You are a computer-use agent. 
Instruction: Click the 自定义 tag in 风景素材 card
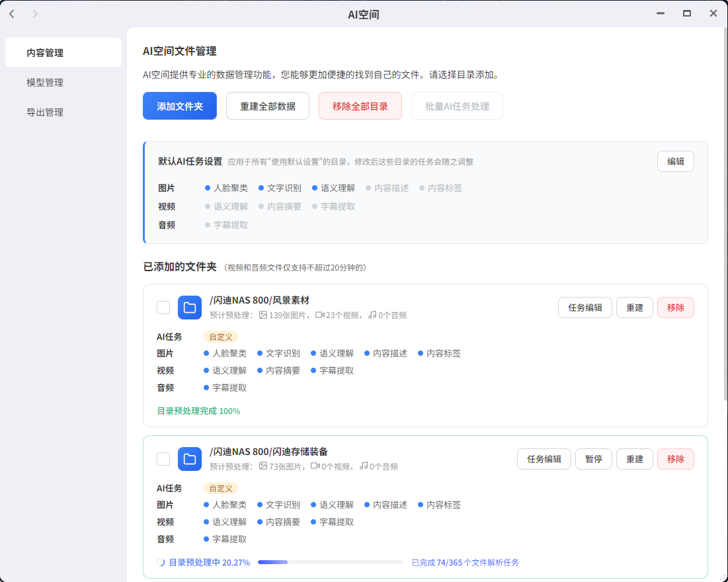point(221,337)
